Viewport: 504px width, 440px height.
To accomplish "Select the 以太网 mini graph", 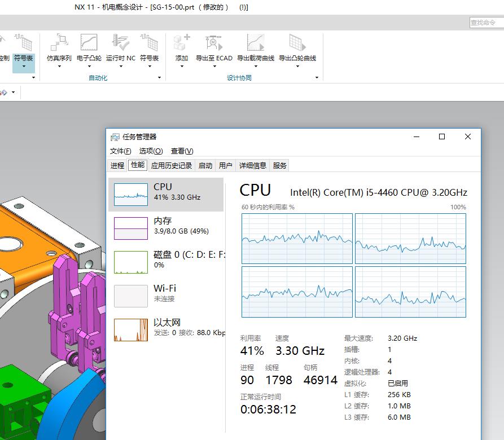I will [131, 330].
